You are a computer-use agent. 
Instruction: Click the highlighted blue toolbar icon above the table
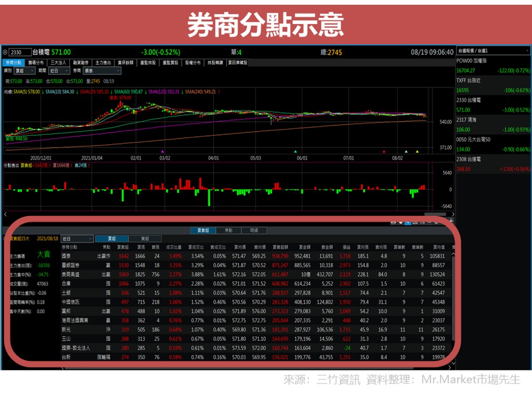pos(408,222)
